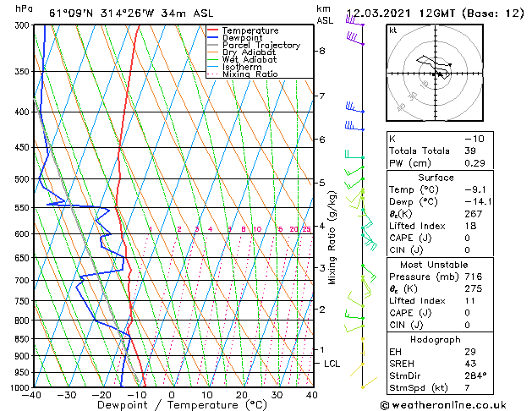Click the 'LCL' level marker label
The width and height of the screenshot is (532, 411).
332,364
